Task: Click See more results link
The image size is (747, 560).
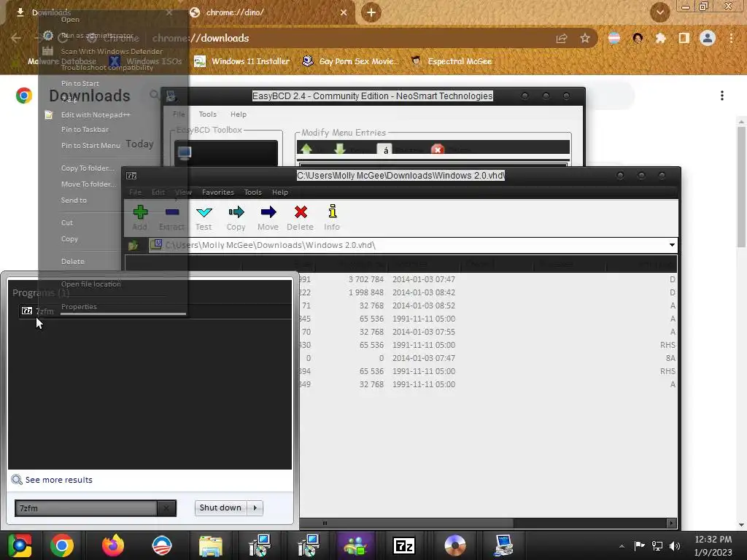Action: [x=58, y=480]
